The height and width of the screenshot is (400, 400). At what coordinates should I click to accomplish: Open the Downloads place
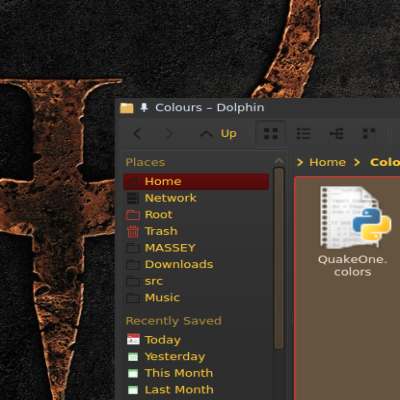click(196, 264)
